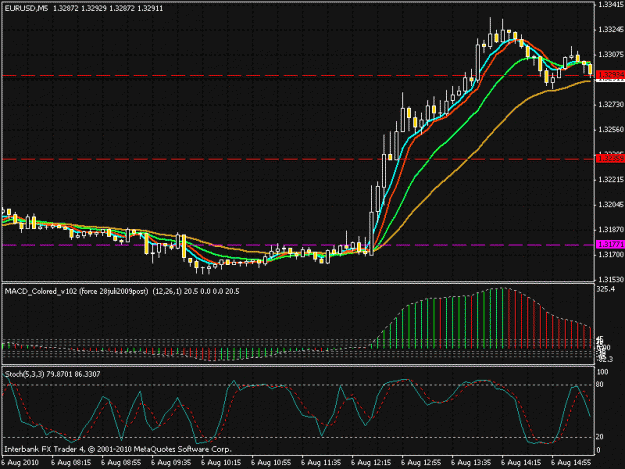Click the 1.32045 price scale value

(x=610, y=204)
